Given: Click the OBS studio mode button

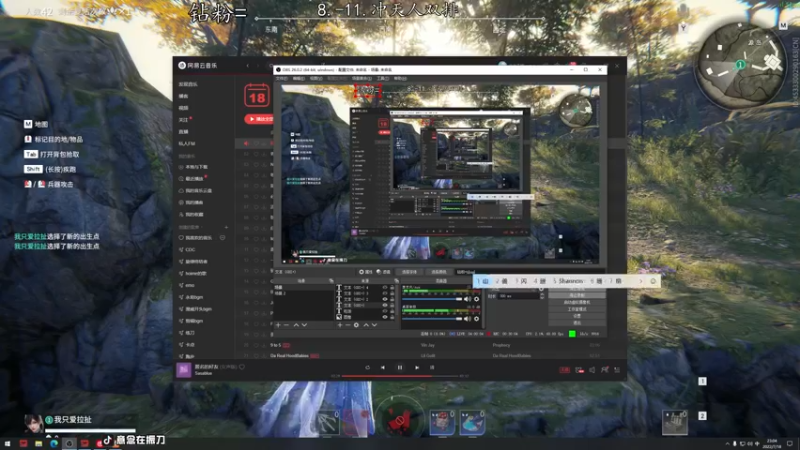Looking at the screenshot, I should click(x=577, y=309).
